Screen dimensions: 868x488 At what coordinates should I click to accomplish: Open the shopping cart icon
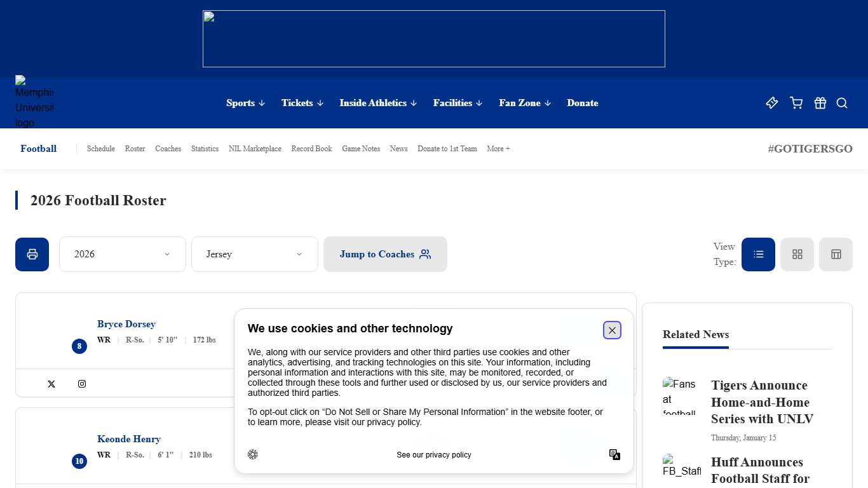pos(796,103)
